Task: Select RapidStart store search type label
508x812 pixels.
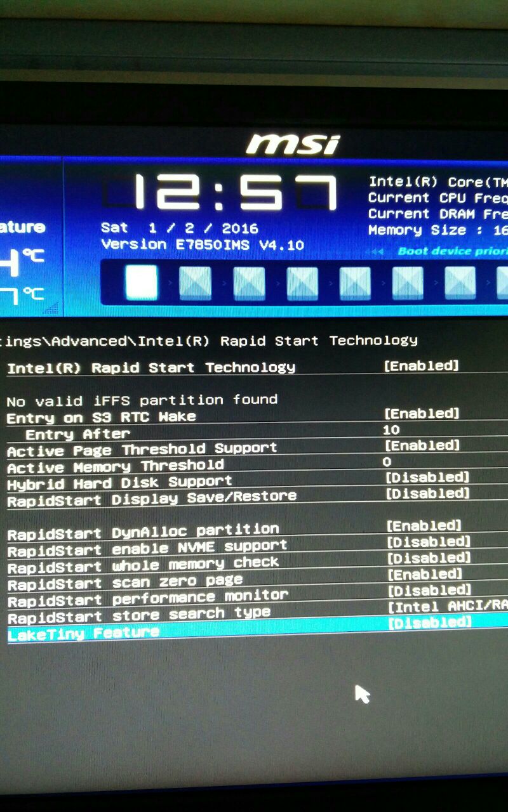Action: pos(139,615)
